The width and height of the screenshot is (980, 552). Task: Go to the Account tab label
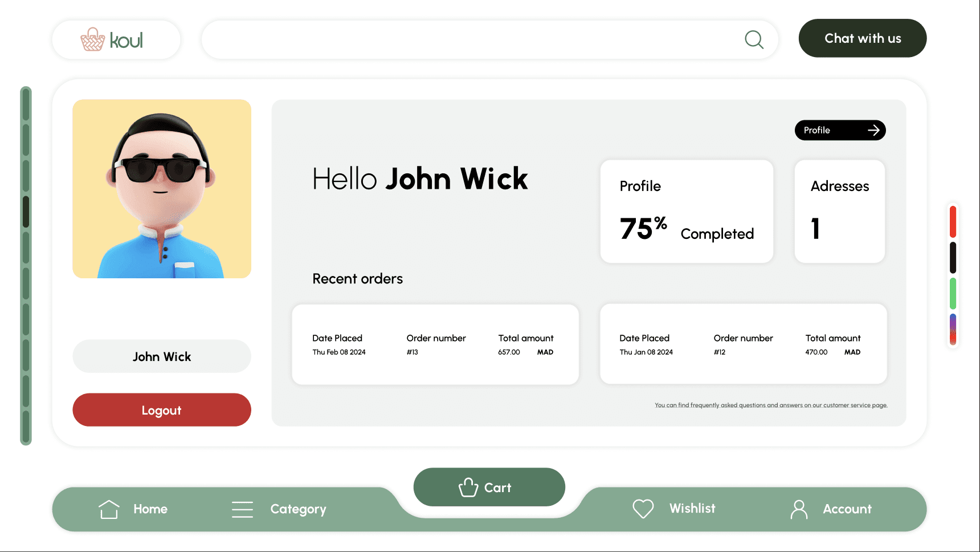pos(847,509)
